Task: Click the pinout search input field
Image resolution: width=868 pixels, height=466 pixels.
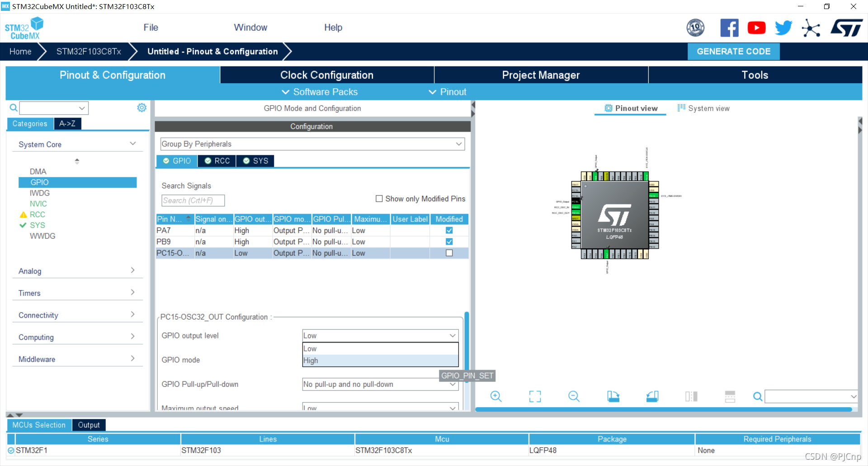Action: pyautogui.click(x=811, y=397)
